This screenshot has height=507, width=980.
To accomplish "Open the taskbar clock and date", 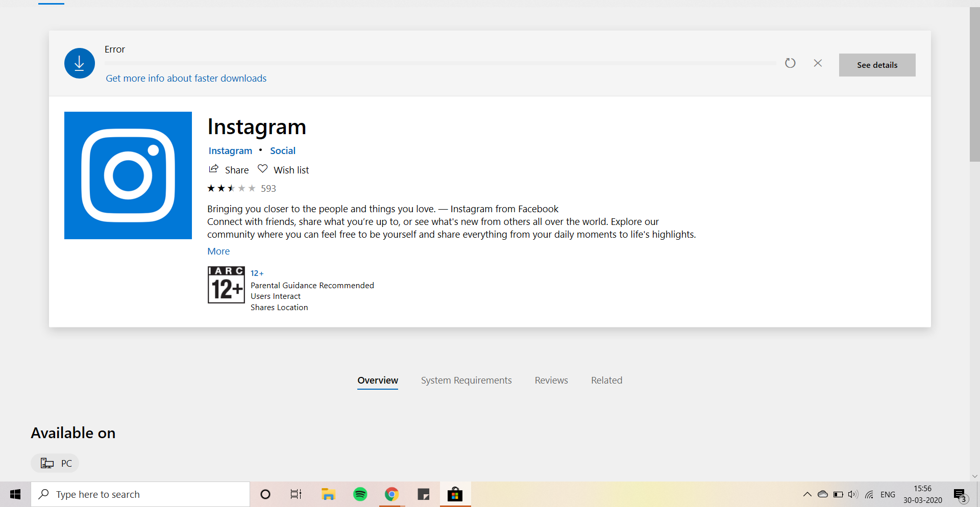I will click(923, 494).
